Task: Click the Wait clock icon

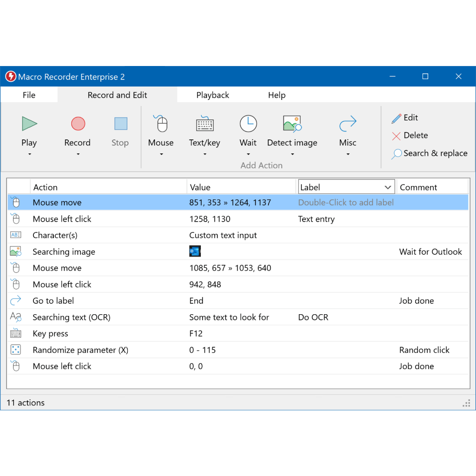Action: click(x=248, y=124)
